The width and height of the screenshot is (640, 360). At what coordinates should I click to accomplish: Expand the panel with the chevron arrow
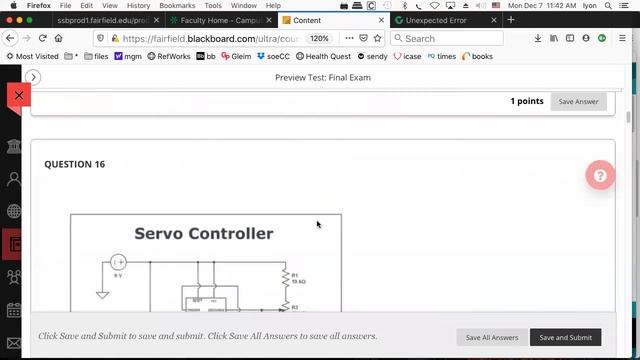33,78
